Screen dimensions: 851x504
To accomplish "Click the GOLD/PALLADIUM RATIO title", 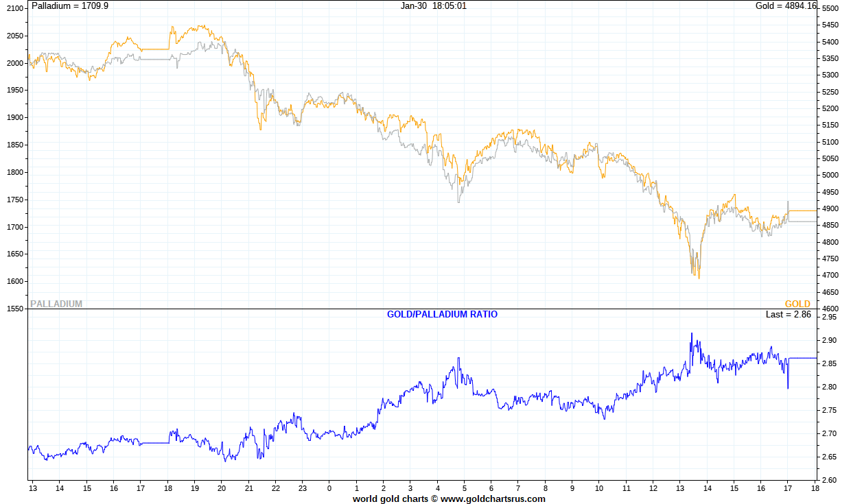I will coord(443,314).
